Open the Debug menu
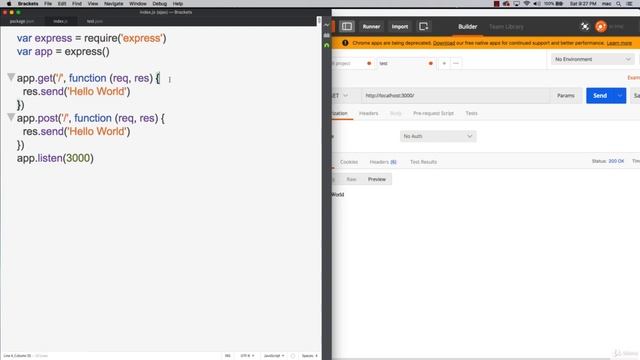The image size is (640, 360). point(160,4)
